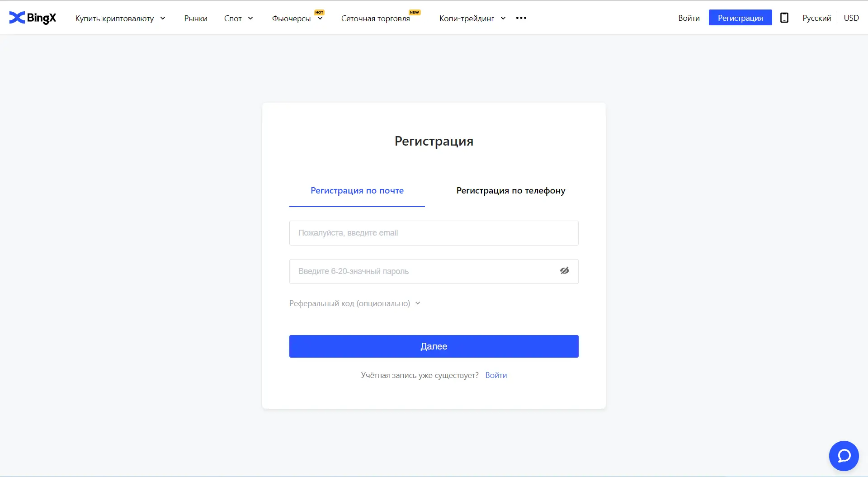Switch to Регистрация по почте tab
The height and width of the screenshot is (477, 868).
click(357, 191)
